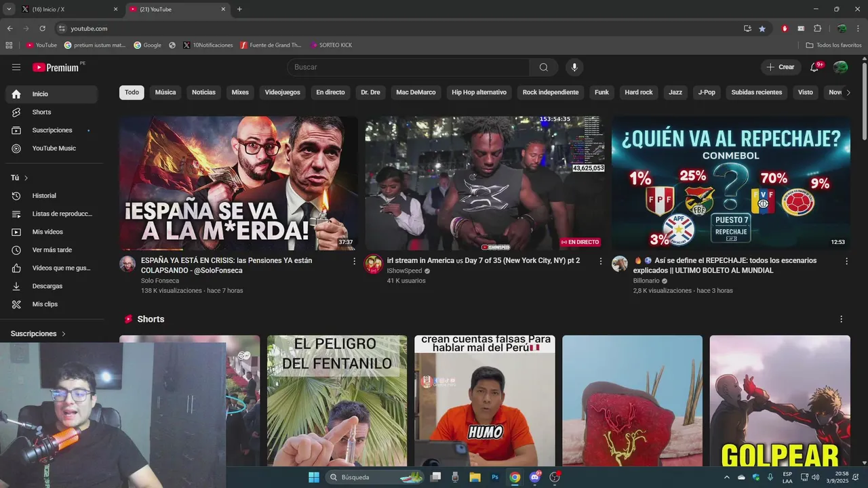Open the Chrome apps grid in bookmarks bar
Image resolution: width=868 pixels, height=488 pixels.
pyautogui.click(x=9, y=45)
